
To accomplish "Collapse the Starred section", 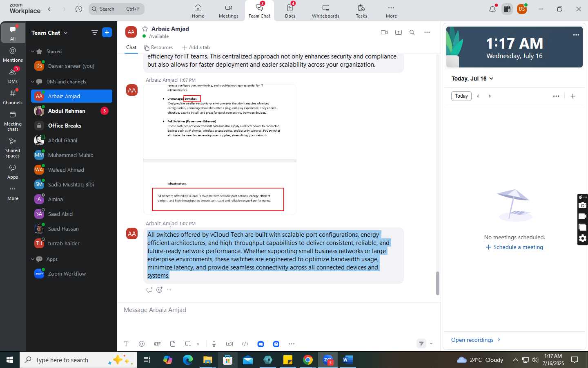I will [33, 52].
